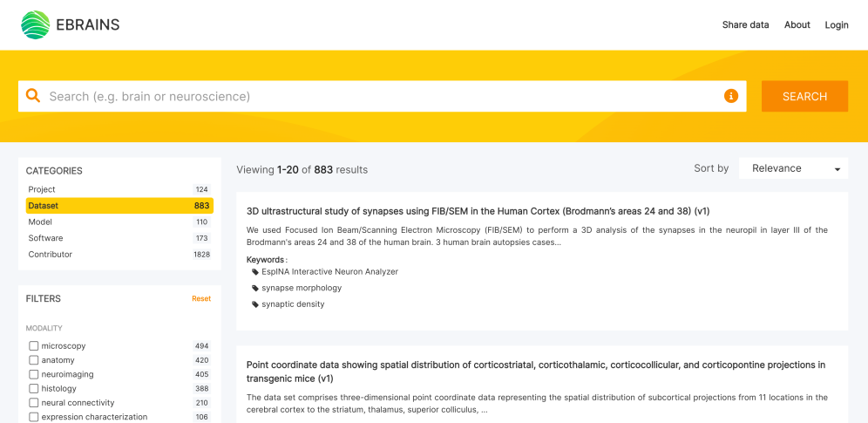Toggle the histology modality filter
The image size is (868, 423).
[34, 389]
